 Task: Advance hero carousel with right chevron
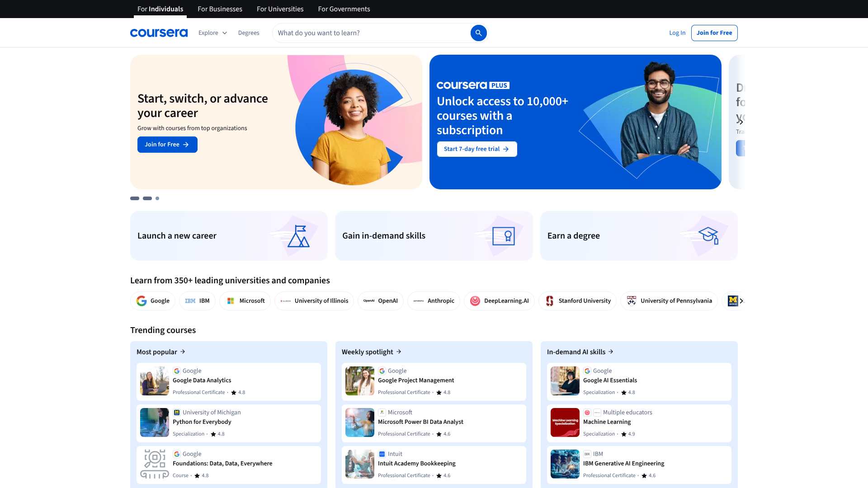coord(741,121)
